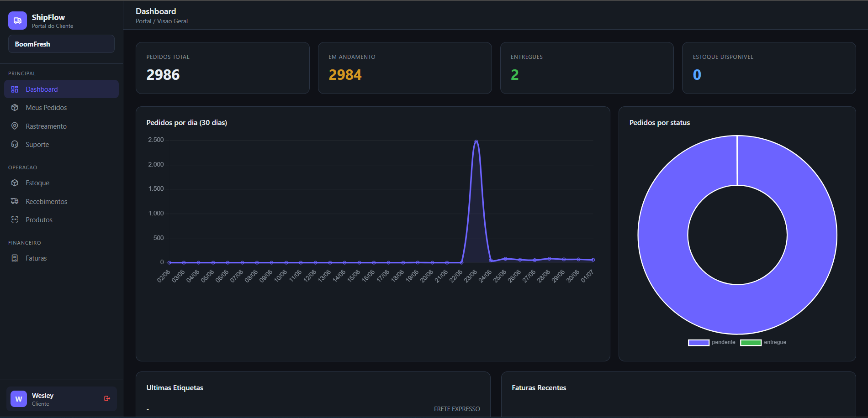Screen dimensions: 868x418
Task: Click the Wesley avatar W badge
Action: click(x=19, y=399)
